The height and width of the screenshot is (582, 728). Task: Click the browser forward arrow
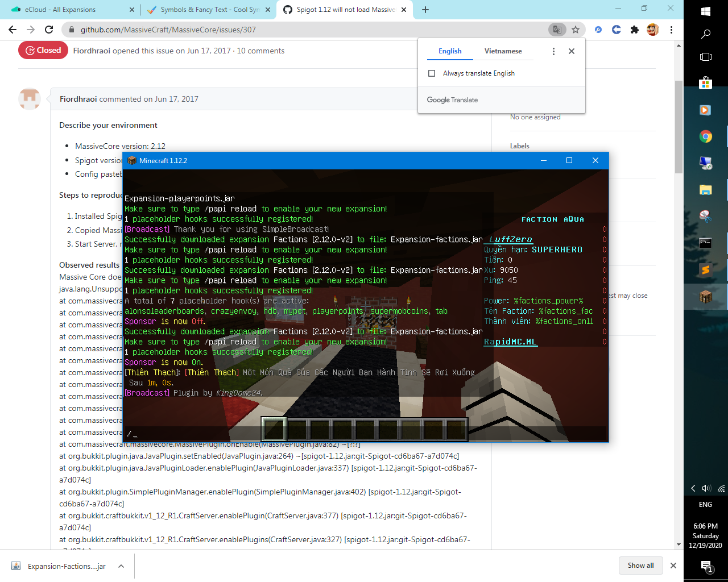click(x=31, y=30)
